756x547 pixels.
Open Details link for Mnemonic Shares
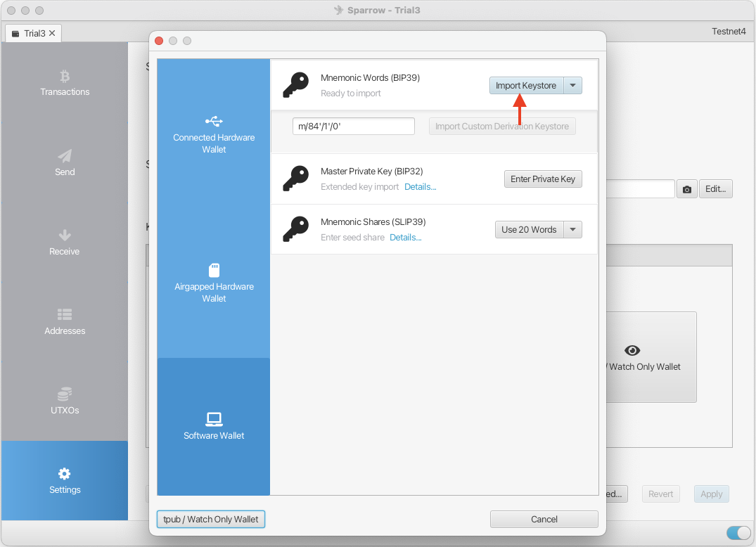[x=406, y=237]
